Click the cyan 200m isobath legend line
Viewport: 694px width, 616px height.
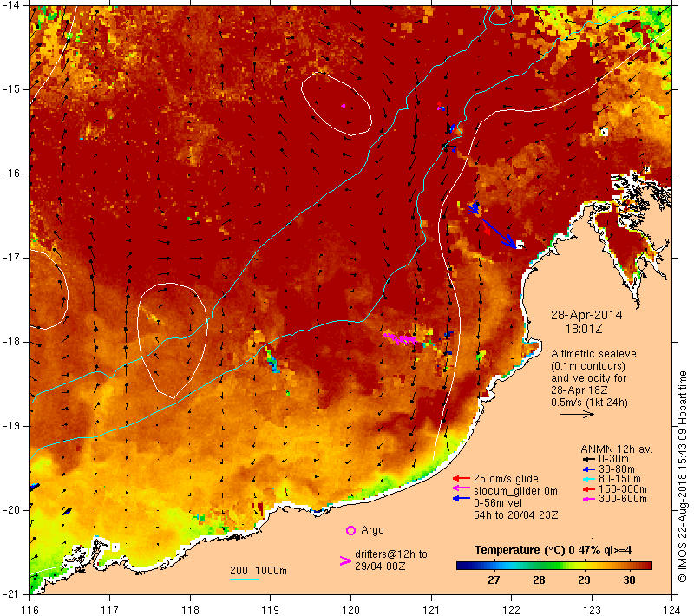click(x=245, y=579)
